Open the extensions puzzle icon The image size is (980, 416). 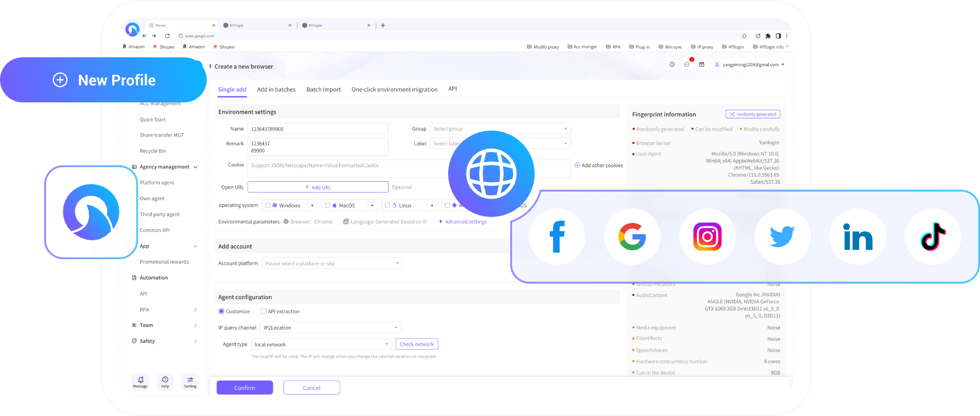pyautogui.click(x=768, y=36)
